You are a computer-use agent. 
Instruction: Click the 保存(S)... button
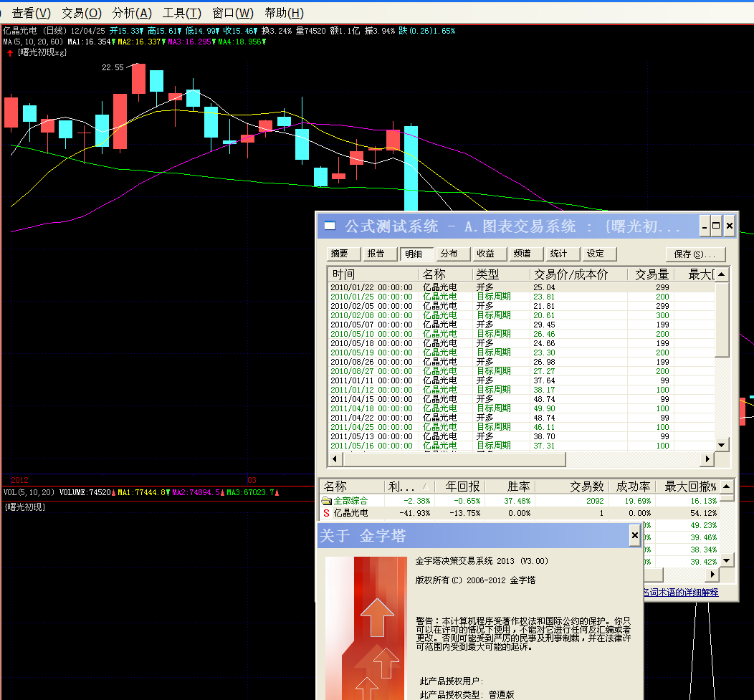coord(695,254)
